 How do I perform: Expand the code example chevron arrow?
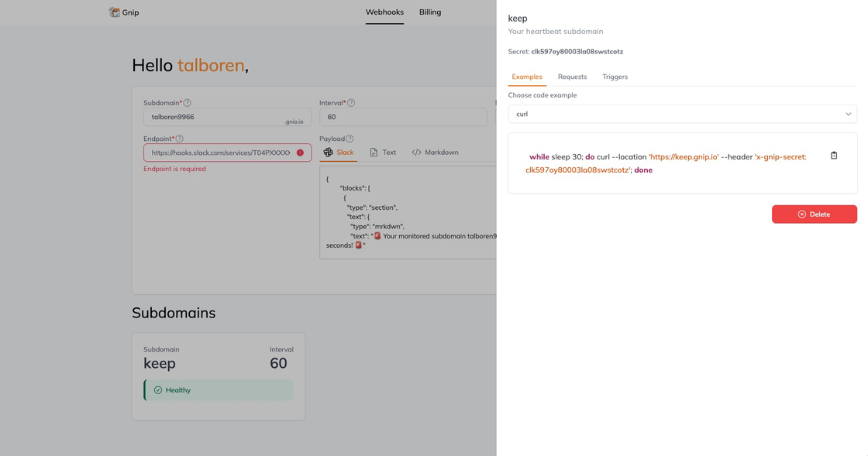coord(848,114)
